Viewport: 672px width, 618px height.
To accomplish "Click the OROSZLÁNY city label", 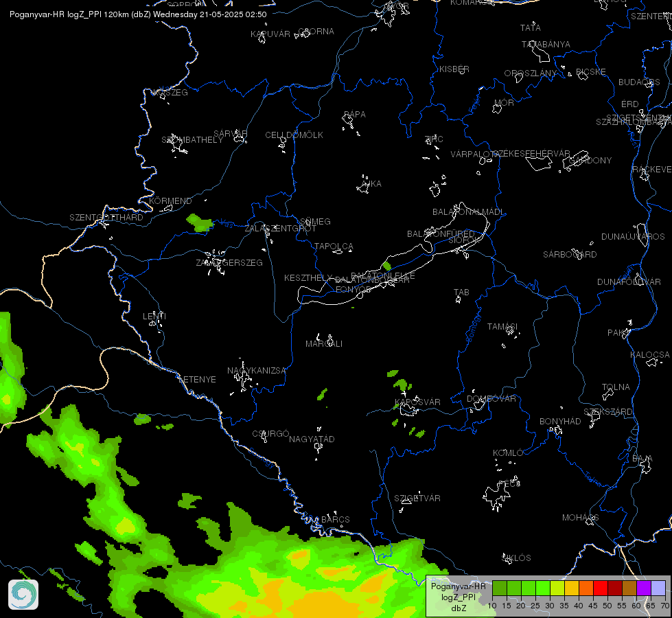I will [530, 73].
